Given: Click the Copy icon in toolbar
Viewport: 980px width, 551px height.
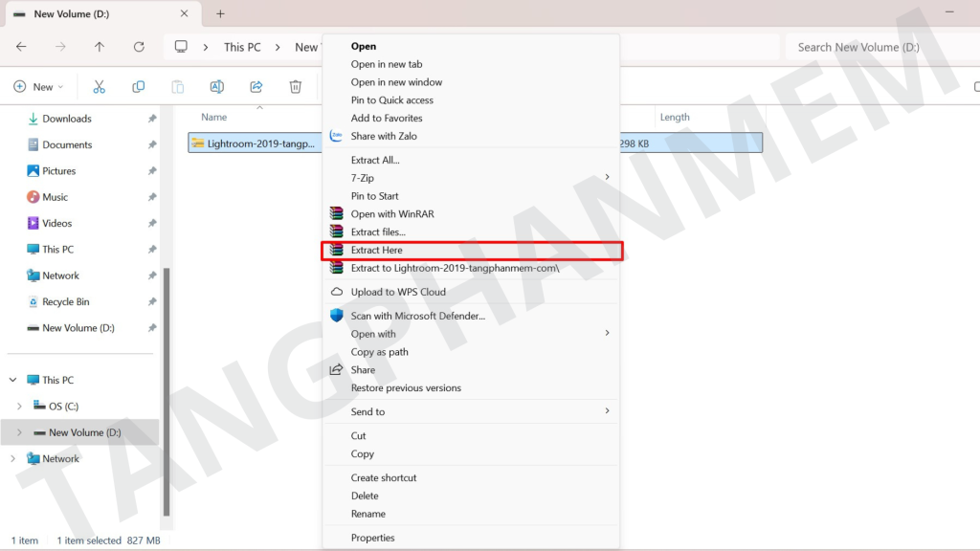Looking at the screenshot, I should click(x=139, y=87).
